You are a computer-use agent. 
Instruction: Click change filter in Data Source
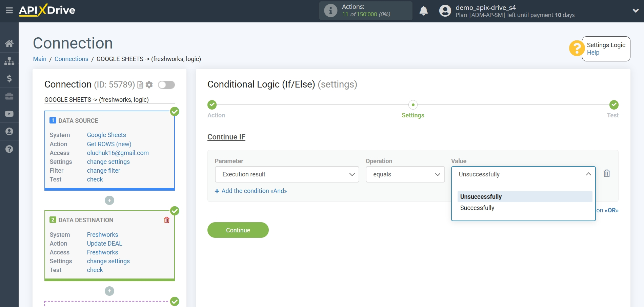(104, 171)
